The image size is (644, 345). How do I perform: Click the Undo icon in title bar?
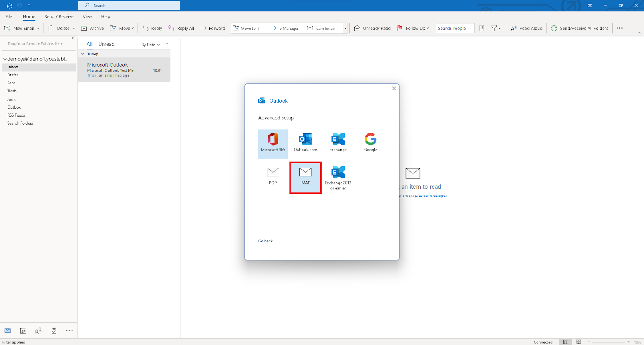coord(19,6)
